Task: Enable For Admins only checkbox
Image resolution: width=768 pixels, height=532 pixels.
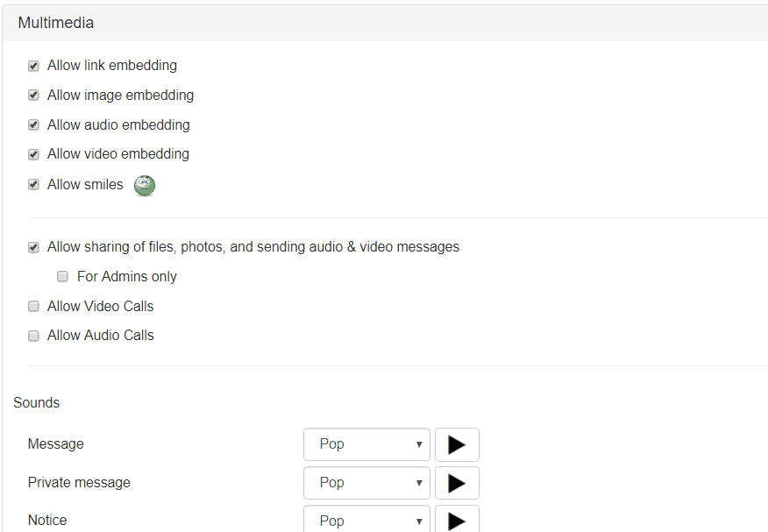Action: (62, 277)
